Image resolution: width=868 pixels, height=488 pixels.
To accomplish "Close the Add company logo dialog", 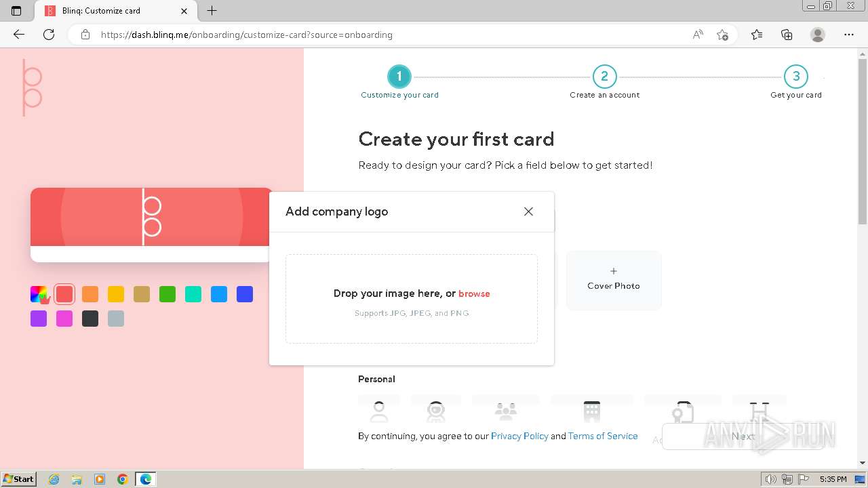I will tap(528, 211).
